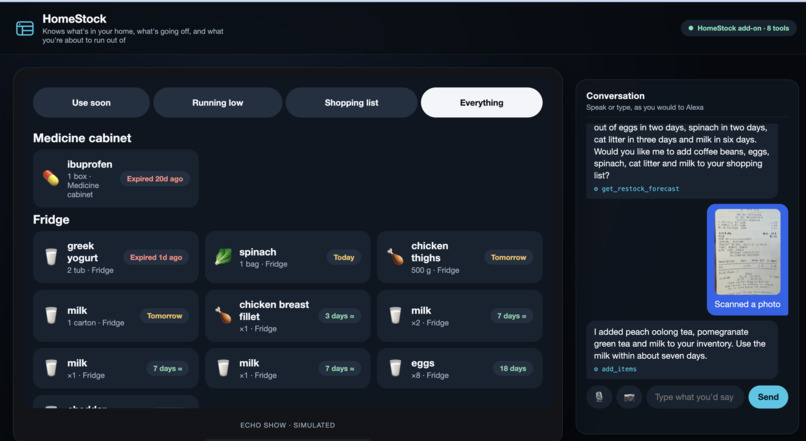Open the scanned receipt photo thumbnail
This screenshot has height=441, width=806.
[747, 252]
